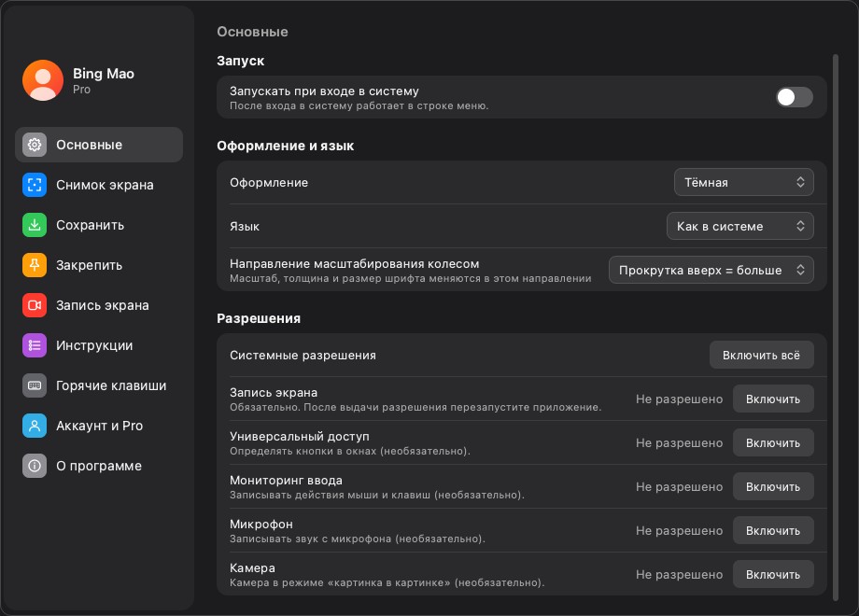The width and height of the screenshot is (859, 616).
Task: Click the Направление масштабирования колесом label
Action: 355,264
